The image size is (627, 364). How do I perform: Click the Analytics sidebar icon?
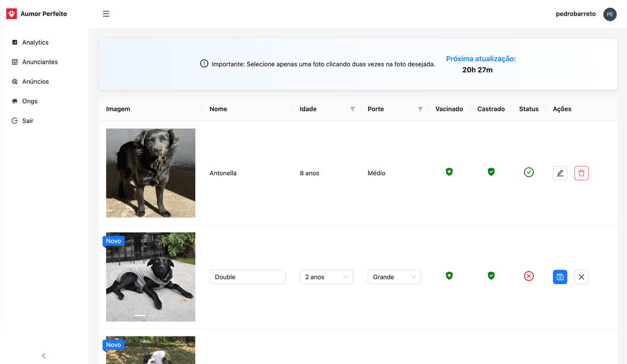pos(15,42)
